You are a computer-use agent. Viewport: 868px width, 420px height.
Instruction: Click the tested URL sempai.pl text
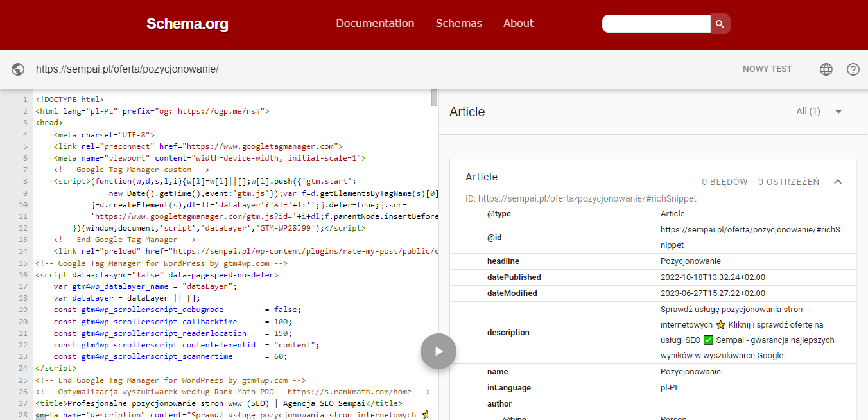pyautogui.click(x=127, y=69)
